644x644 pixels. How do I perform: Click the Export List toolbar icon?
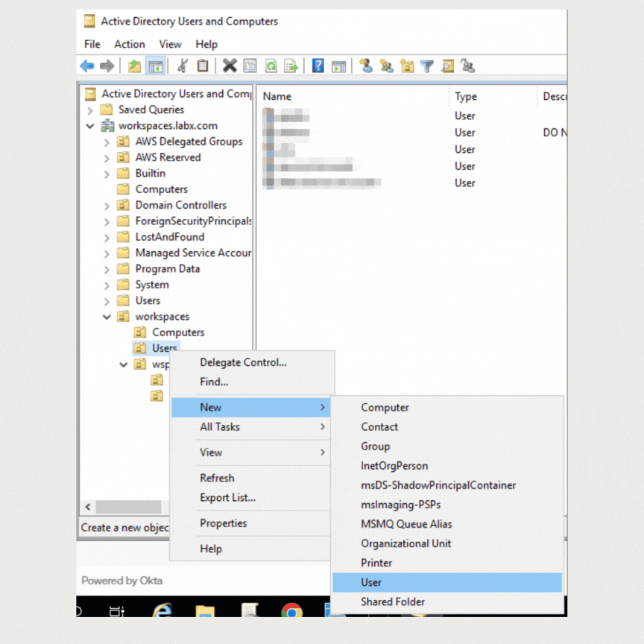pyautogui.click(x=291, y=66)
